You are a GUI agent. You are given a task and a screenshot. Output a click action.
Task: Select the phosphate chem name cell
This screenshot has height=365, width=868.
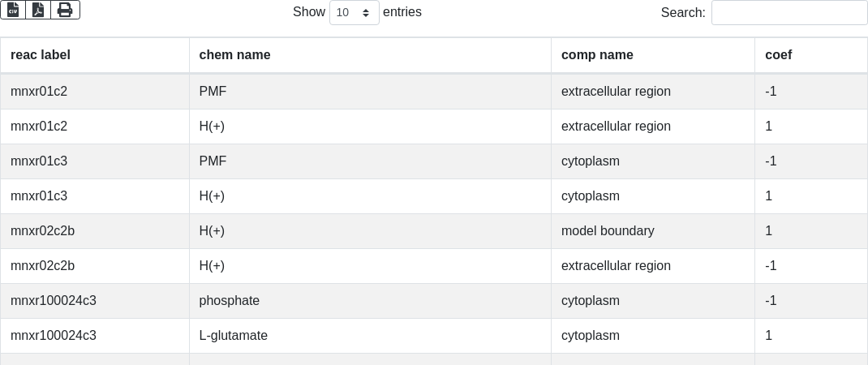click(230, 301)
